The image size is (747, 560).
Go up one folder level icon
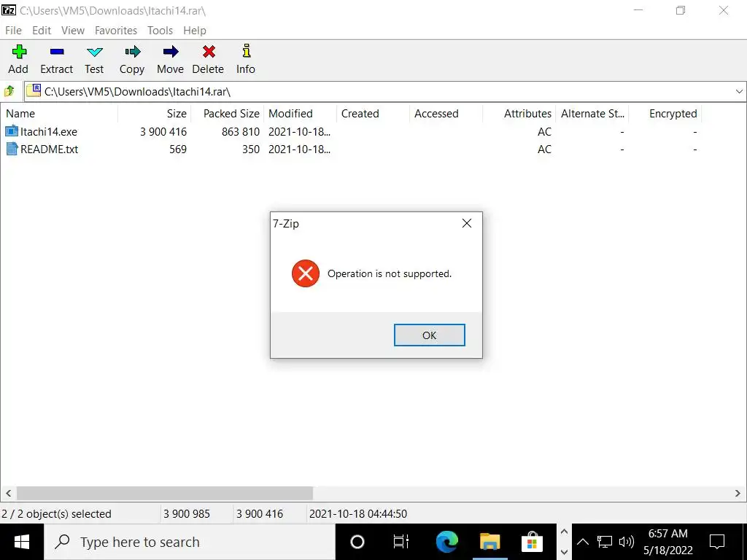coord(9,91)
